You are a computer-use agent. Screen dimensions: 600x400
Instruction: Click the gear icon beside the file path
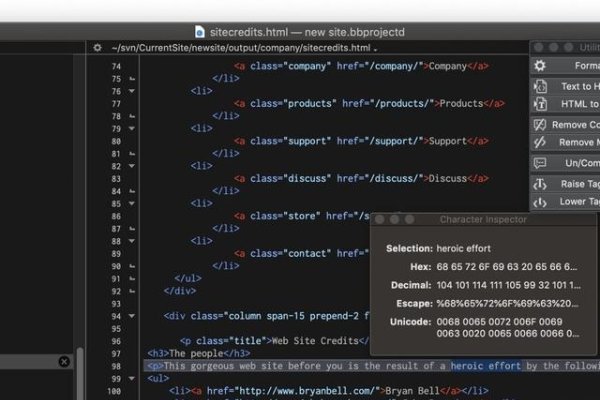[97, 47]
